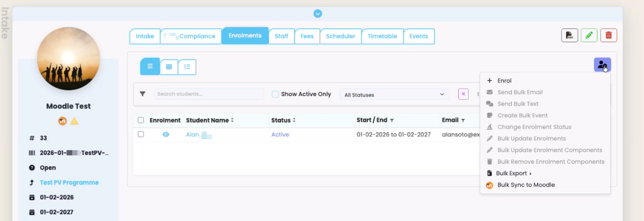The height and width of the screenshot is (221, 644).
Task: Click the bulk user actions button
Action: coord(602,65)
